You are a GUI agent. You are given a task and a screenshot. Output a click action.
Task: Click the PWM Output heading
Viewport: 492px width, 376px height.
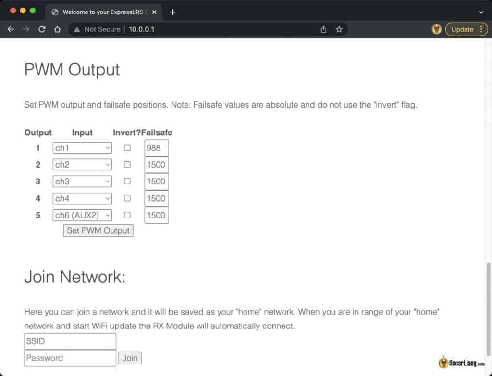pyautogui.click(x=72, y=70)
